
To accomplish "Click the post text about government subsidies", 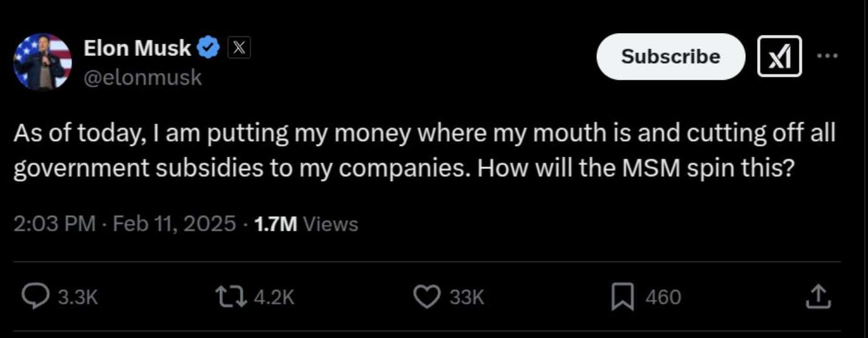I will coord(424,152).
